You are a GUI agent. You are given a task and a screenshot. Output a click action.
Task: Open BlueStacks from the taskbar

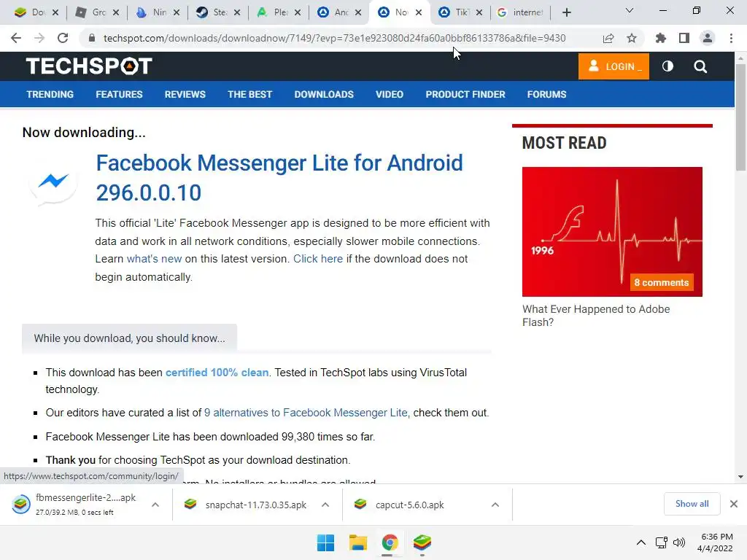[x=422, y=542]
